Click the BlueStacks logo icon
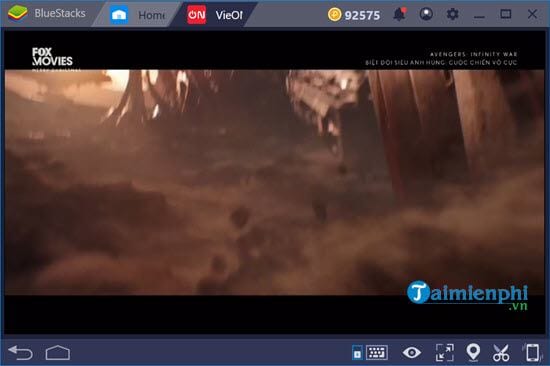The height and width of the screenshot is (366, 550). (18, 14)
